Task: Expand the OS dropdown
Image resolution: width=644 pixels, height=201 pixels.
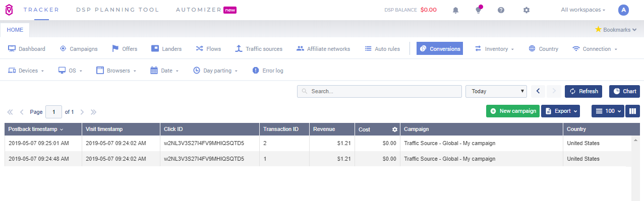Action: tap(71, 71)
